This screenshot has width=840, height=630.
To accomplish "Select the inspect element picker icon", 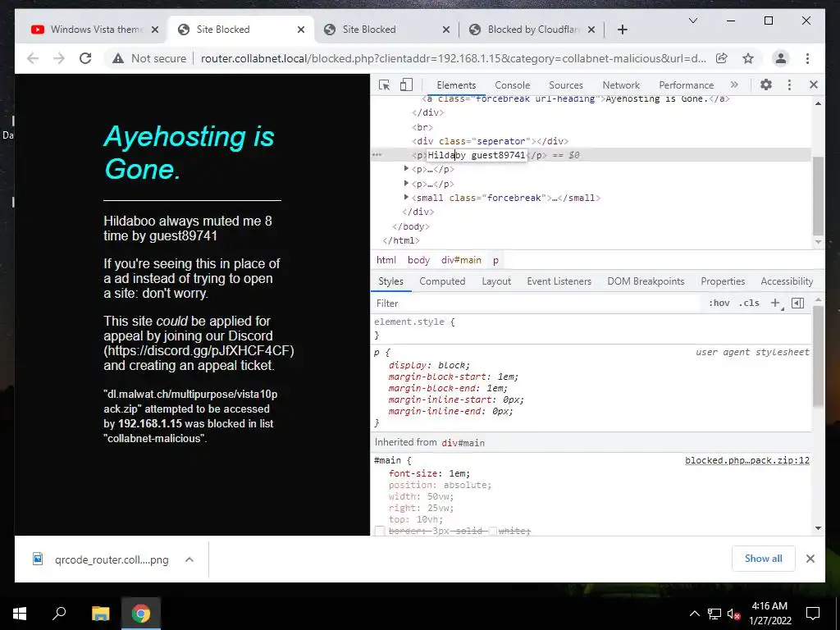I will pyautogui.click(x=384, y=84).
